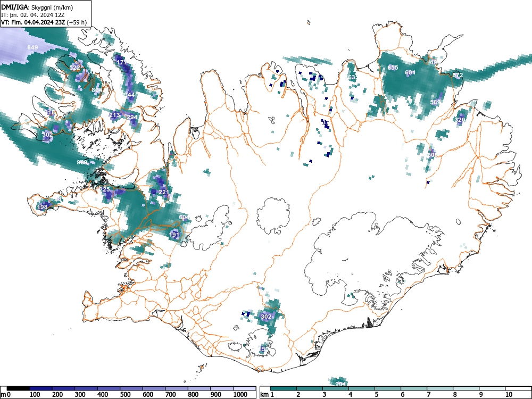Select the 849 visibility value offshore
532x399 pixels.
click(x=32, y=47)
